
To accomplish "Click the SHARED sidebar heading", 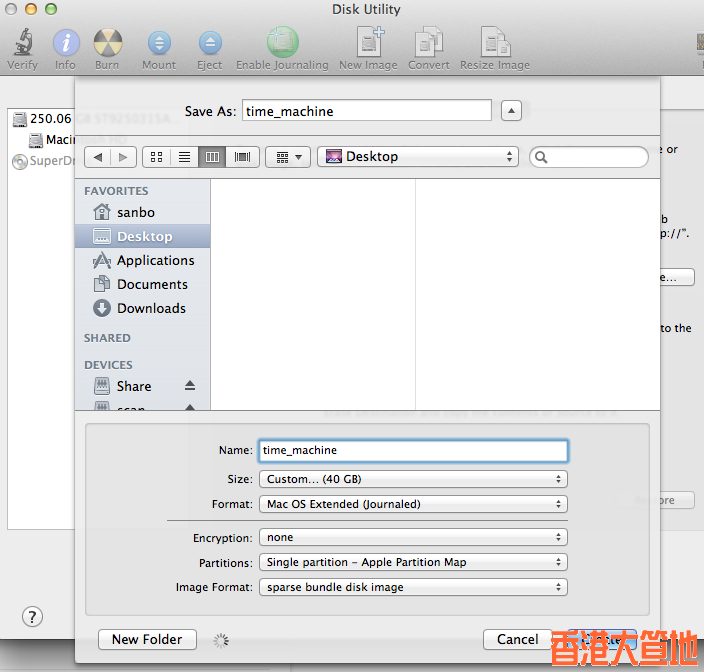I will pyautogui.click(x=107, y=338).
